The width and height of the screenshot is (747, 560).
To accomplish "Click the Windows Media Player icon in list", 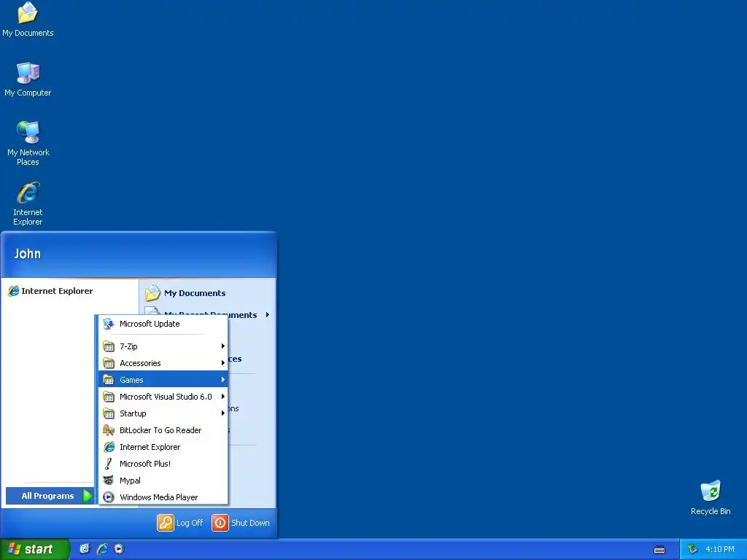I will [109, 497].
